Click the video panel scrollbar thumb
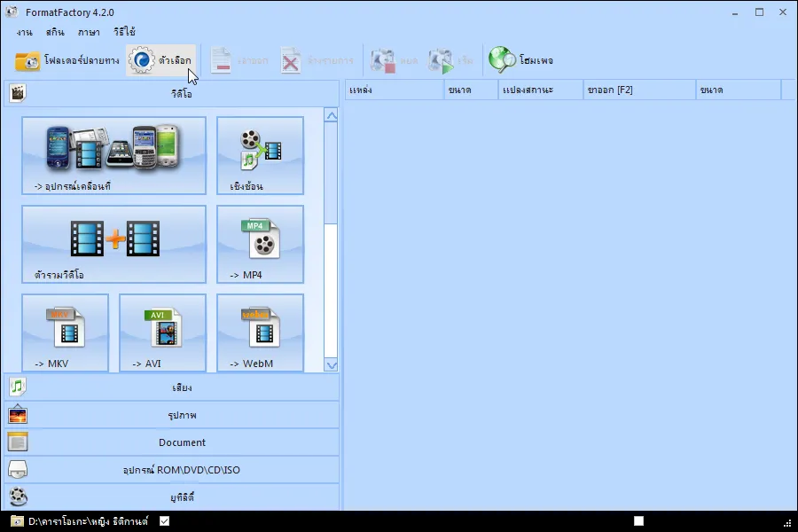This screenshot has height=532, width=798. click(x=331, y=173)
